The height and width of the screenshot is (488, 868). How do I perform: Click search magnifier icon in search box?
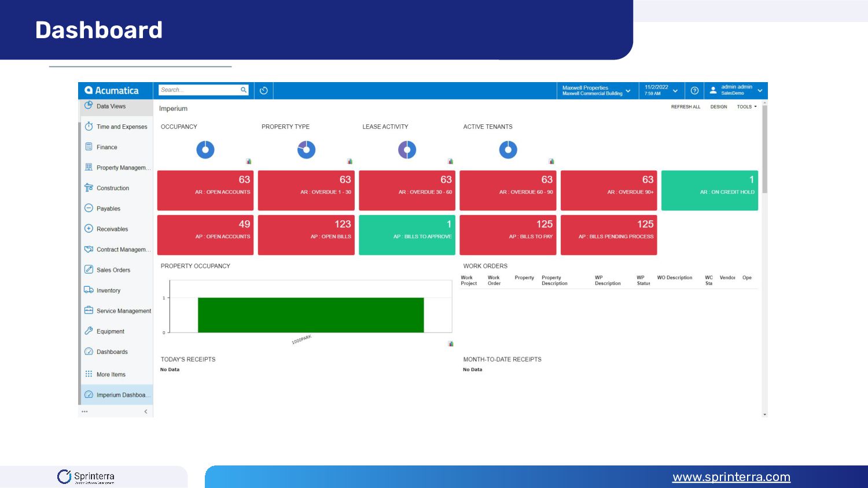pyautogui.click(x=244, y=90)
